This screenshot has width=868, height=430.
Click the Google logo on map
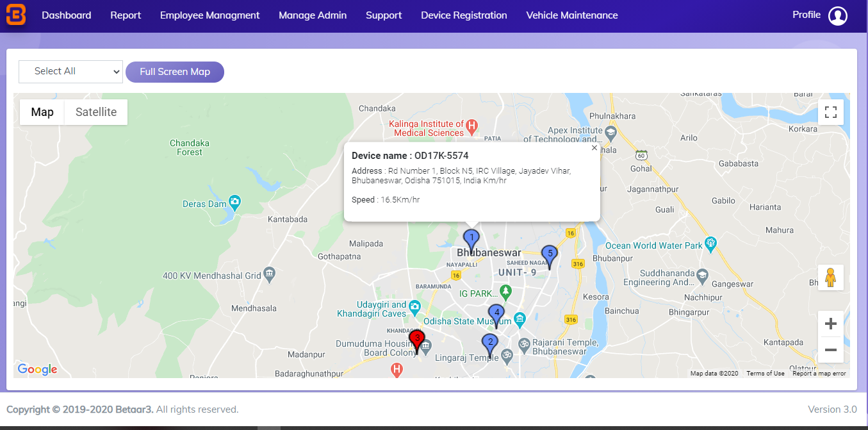[x=37, y=369]
